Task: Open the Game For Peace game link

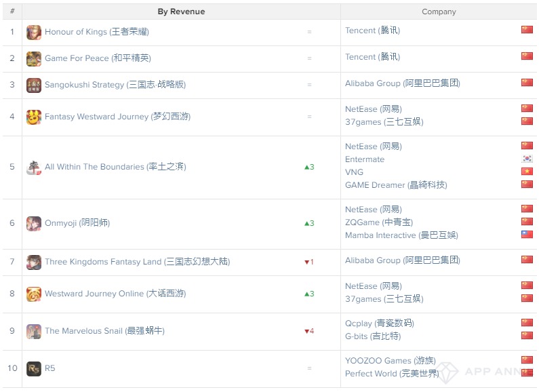Action: [98, 58]
